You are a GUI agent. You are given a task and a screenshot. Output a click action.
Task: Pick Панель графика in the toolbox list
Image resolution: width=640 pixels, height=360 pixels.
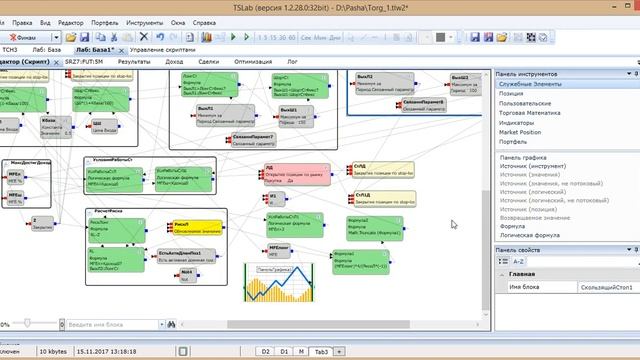(x=523, y=158)
